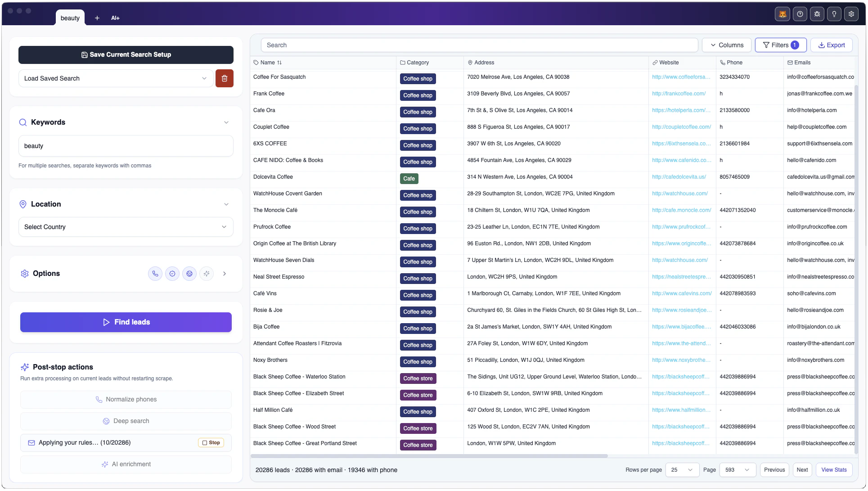The width and height of the screenshot is (868, 491).
Task: Click the green Cafe category tag
Action: coord(409,179)
